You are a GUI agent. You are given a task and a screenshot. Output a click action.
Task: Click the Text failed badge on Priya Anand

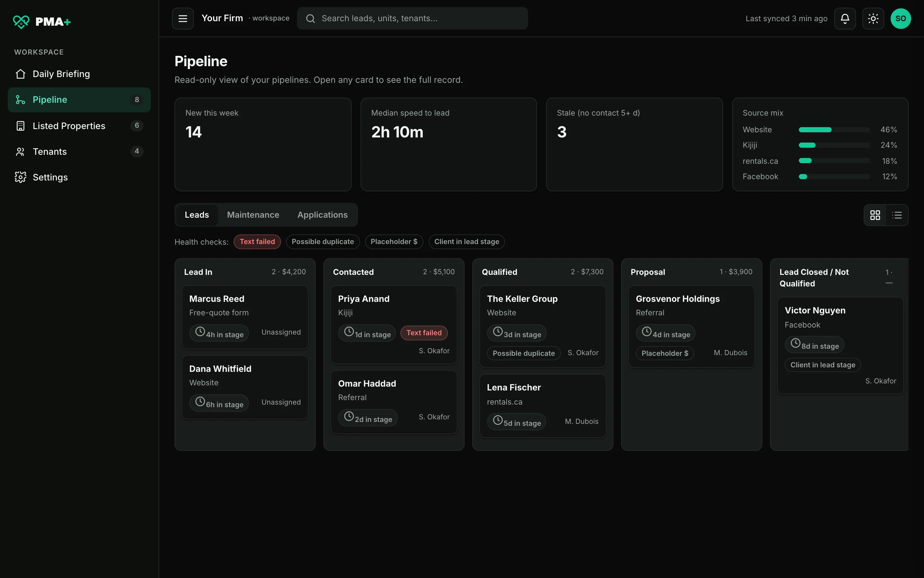(x=424, y=333)
